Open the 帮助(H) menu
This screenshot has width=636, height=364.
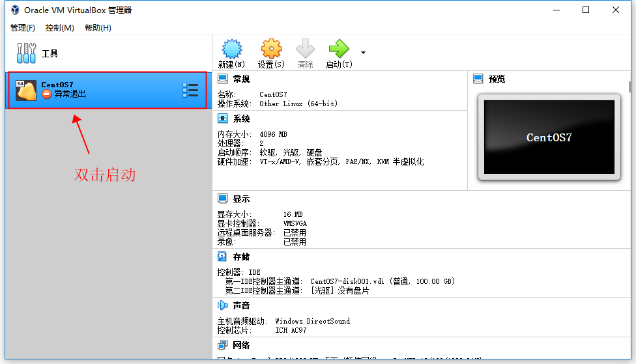tap(98, 27)
